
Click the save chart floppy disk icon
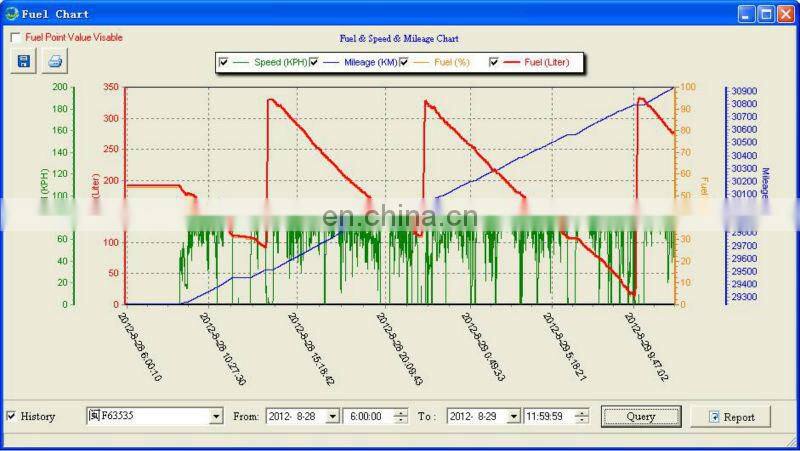tap(23, 61)
